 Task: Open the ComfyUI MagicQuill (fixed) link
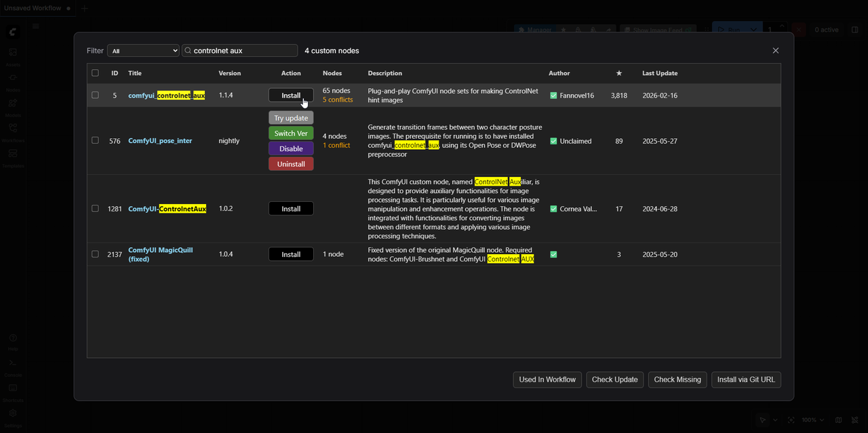[x=161, y=254]
